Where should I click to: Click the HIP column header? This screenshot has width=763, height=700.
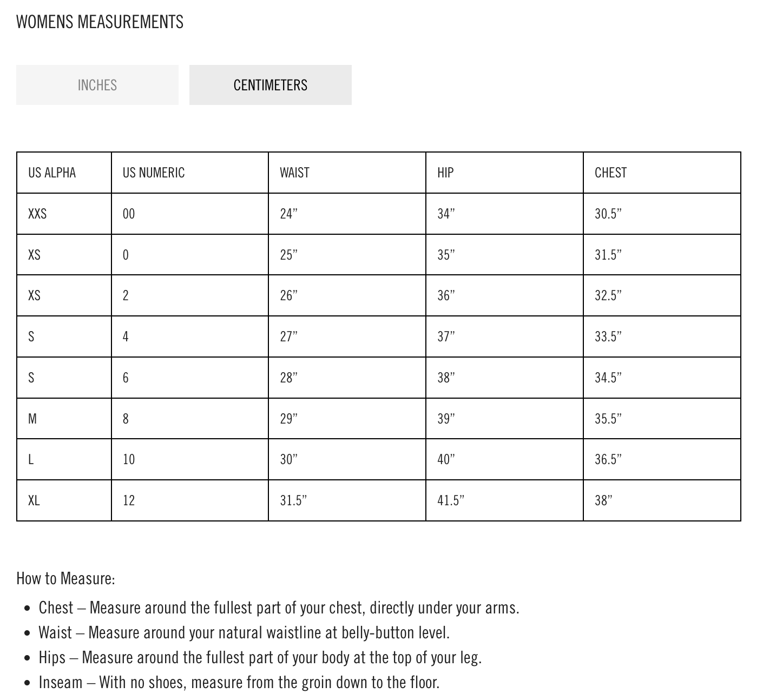[445, 173]
